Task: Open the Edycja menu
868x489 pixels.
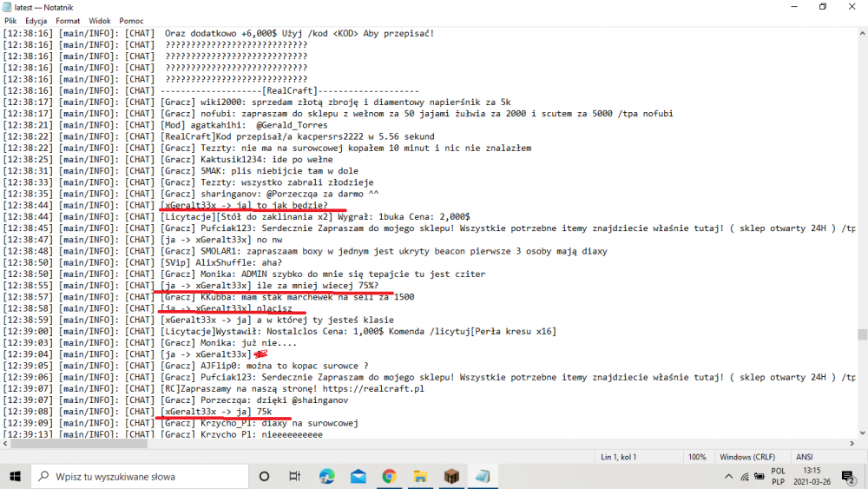Action: (36, 20)
